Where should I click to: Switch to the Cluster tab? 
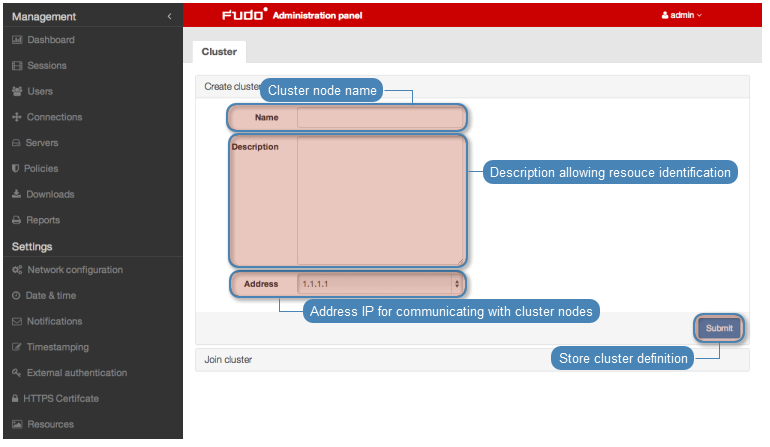[219, 52]
